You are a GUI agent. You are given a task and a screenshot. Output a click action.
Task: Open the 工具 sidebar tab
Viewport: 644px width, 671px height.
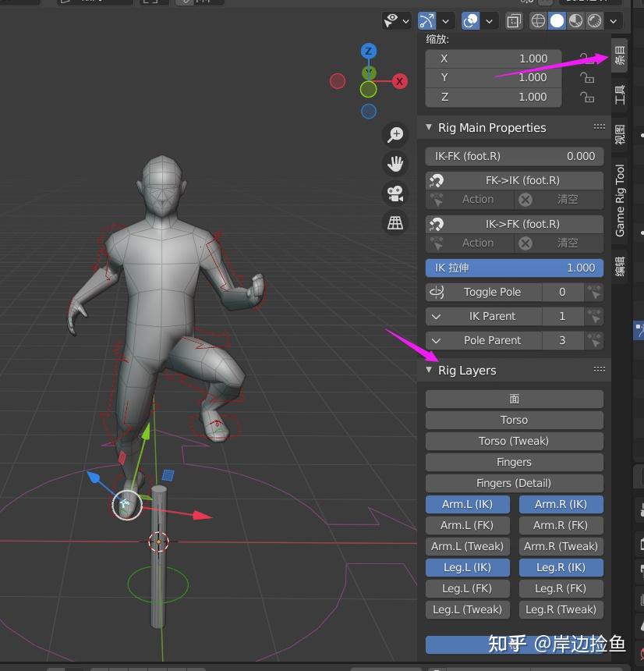(620, 94)
